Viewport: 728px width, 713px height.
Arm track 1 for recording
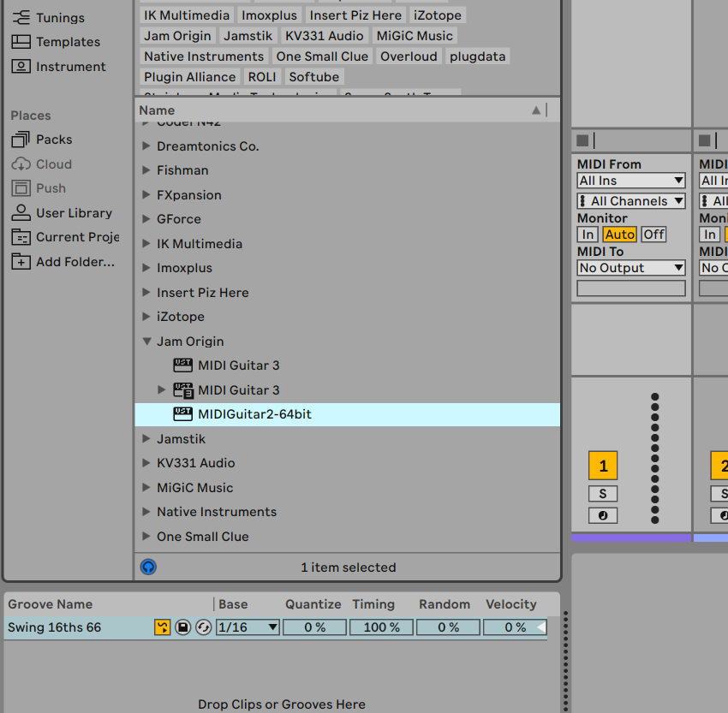[603, 515]
